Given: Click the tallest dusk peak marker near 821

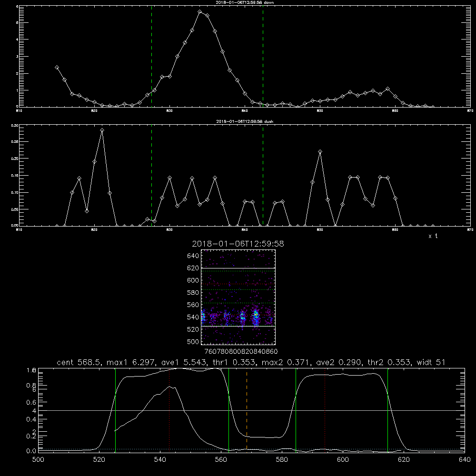Looking at the screenshot, I should pos(102,130).
